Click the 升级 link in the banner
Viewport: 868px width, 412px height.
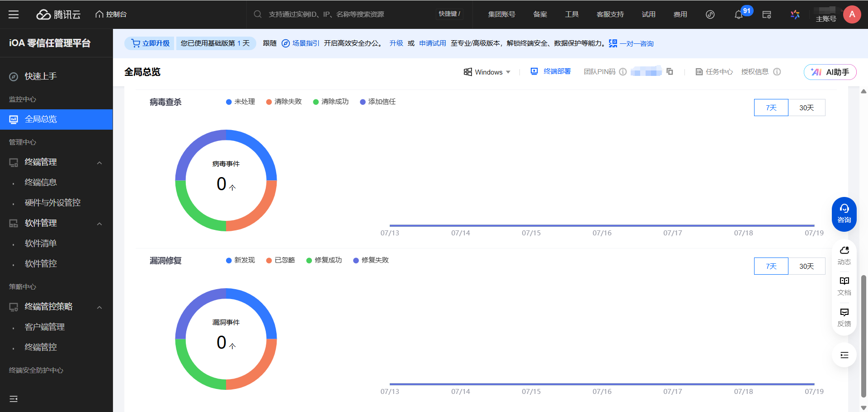396,43
